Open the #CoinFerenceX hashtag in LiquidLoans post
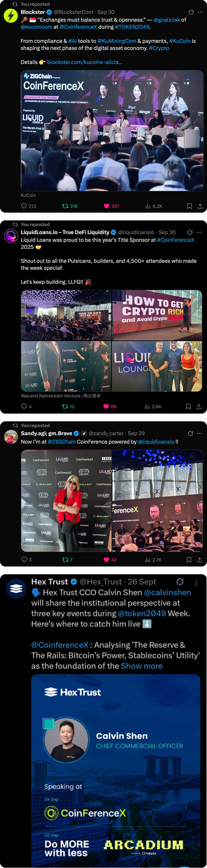The height and width of the screenshot is (868, 207). [x=175, y=240]
